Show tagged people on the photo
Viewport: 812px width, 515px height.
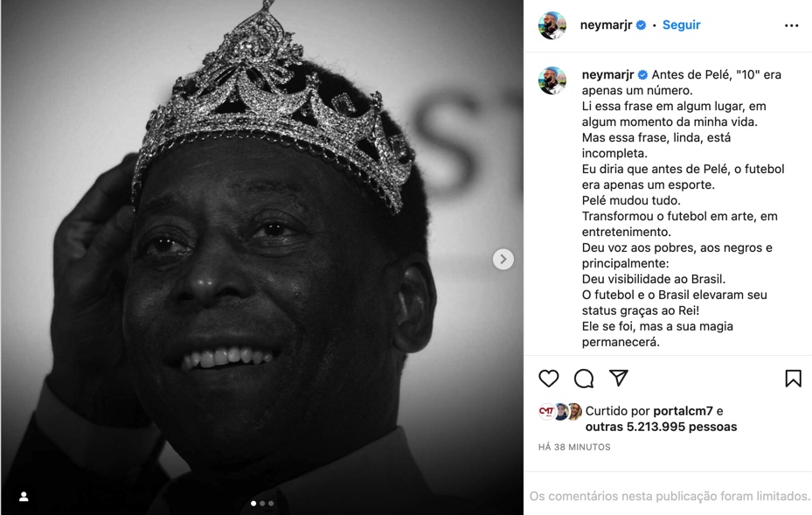coord(24,497)
